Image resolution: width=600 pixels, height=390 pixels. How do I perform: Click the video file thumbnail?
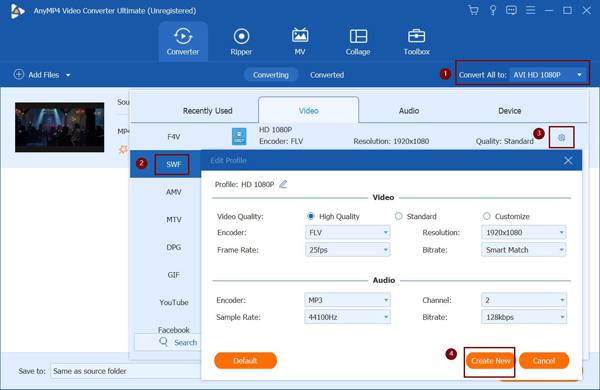coord(60,127)
